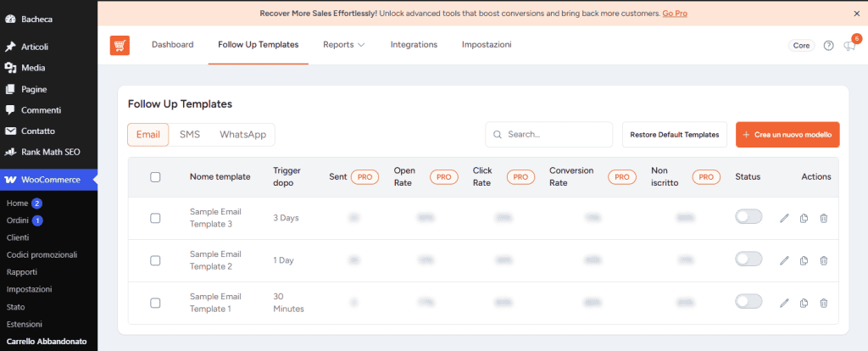This screenshot has height=351, width=868.
Task: Click 'Sample Email Template 2' name
Action: (215, 260)
